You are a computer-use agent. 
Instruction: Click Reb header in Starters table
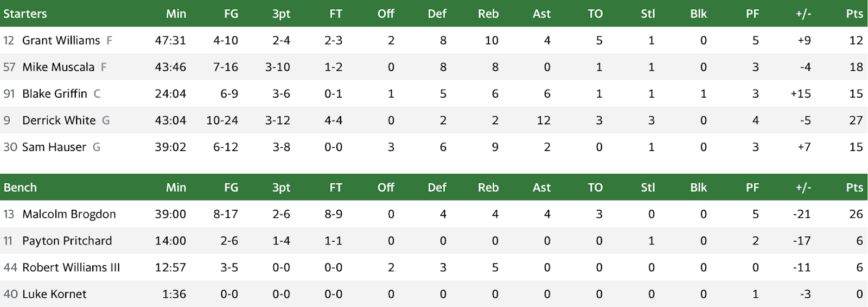click(x=488, y=14)
